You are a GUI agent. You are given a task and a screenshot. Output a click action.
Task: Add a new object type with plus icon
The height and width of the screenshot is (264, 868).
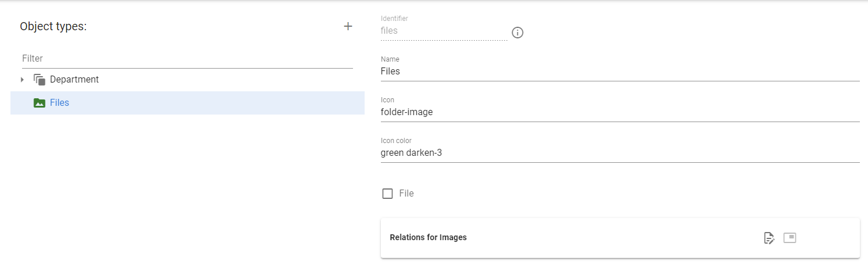click(x=348, y=26)
